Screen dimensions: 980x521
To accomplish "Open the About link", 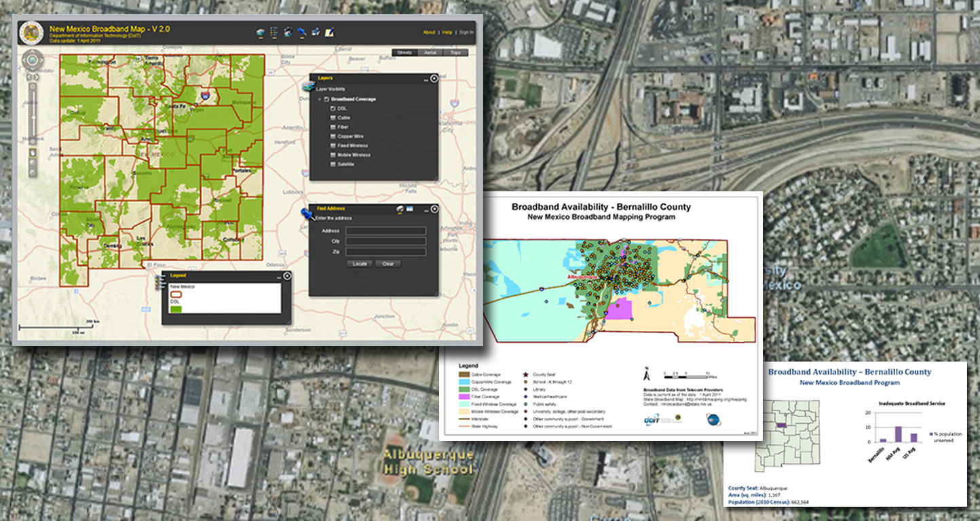I will point(429,32).
